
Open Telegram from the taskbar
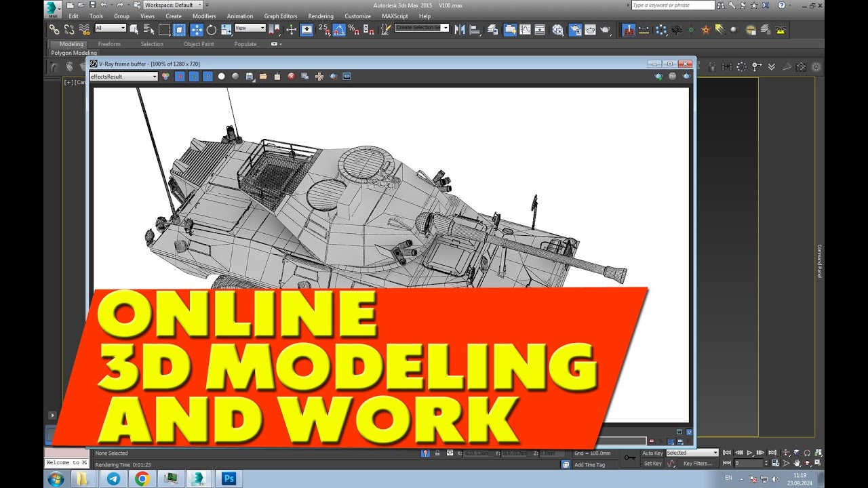coord(113,479)
